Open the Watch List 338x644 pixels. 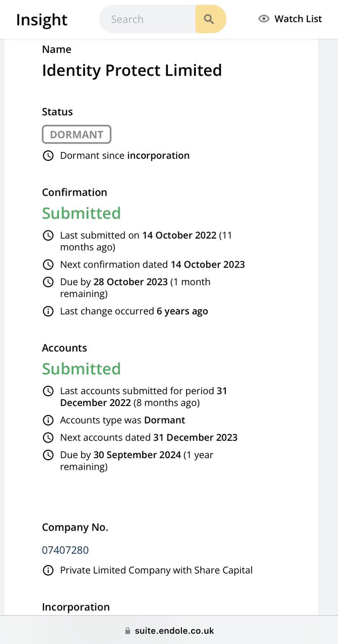pos(290,19)
